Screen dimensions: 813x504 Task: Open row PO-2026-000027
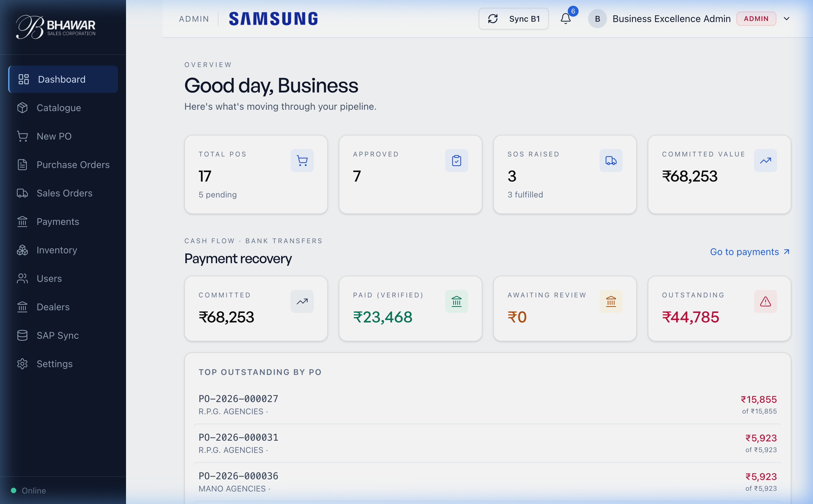487,405
